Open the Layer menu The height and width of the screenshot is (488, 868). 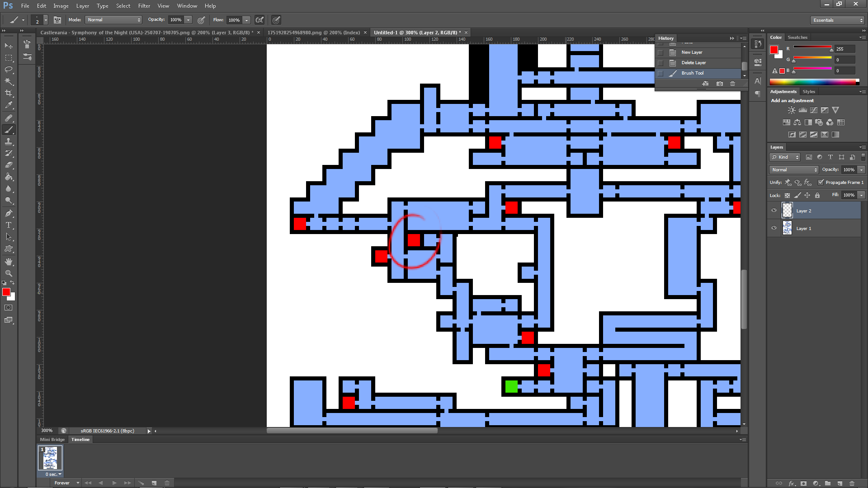point(83,6)
